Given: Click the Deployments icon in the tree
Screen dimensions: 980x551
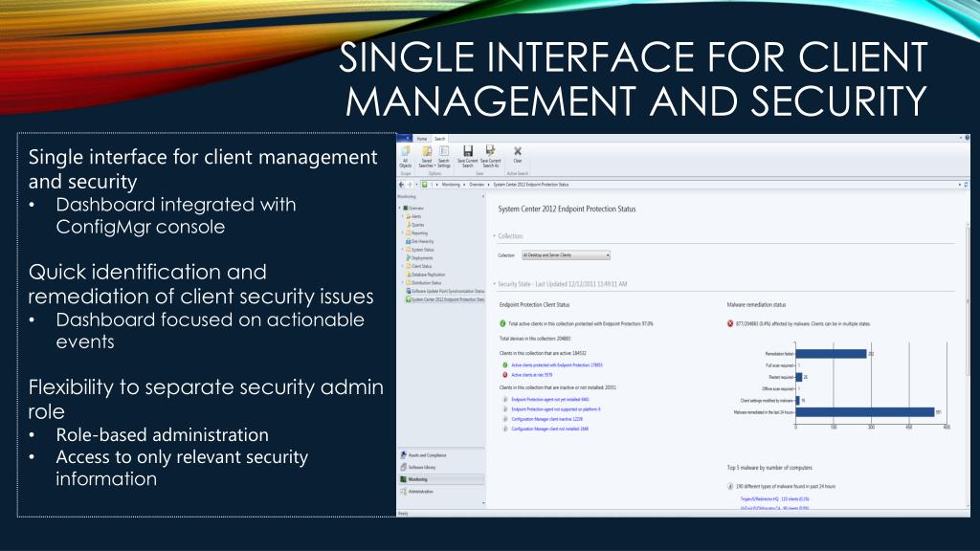Looking at the screenshot, I should pos(408,258).
